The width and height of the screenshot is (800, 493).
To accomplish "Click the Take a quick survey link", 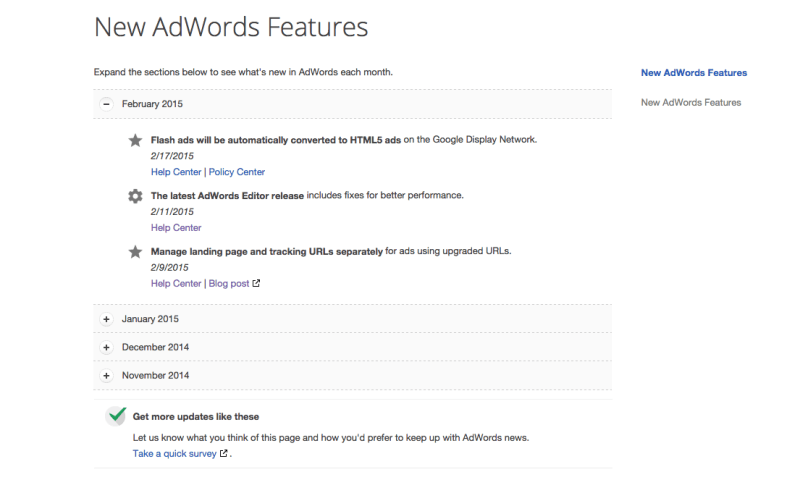I will (174, 453).
